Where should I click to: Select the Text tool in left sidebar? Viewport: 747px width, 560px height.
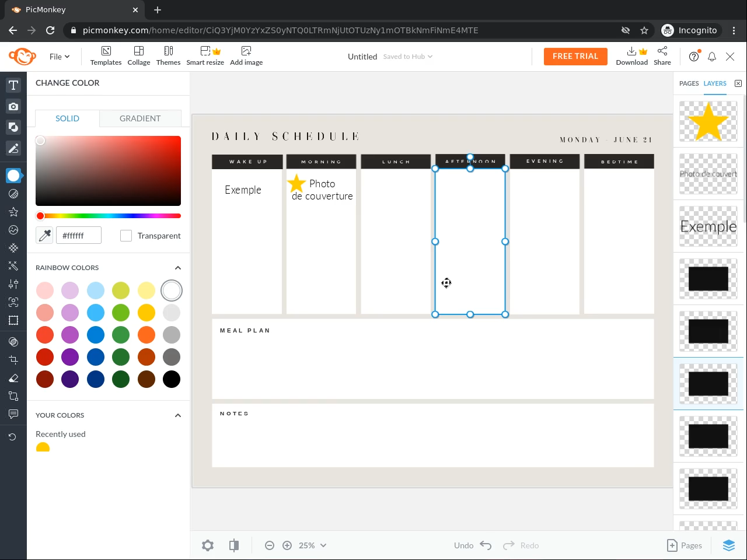[x=13, y=85]
